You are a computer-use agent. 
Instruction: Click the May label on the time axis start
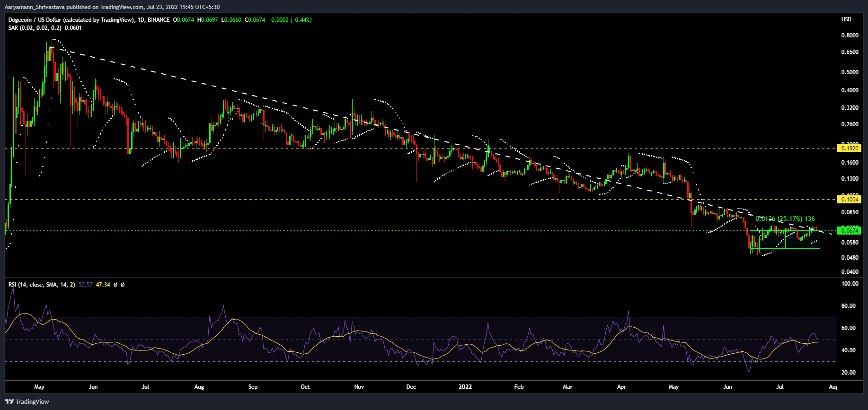pyautogui.click(x=39, y=387)
